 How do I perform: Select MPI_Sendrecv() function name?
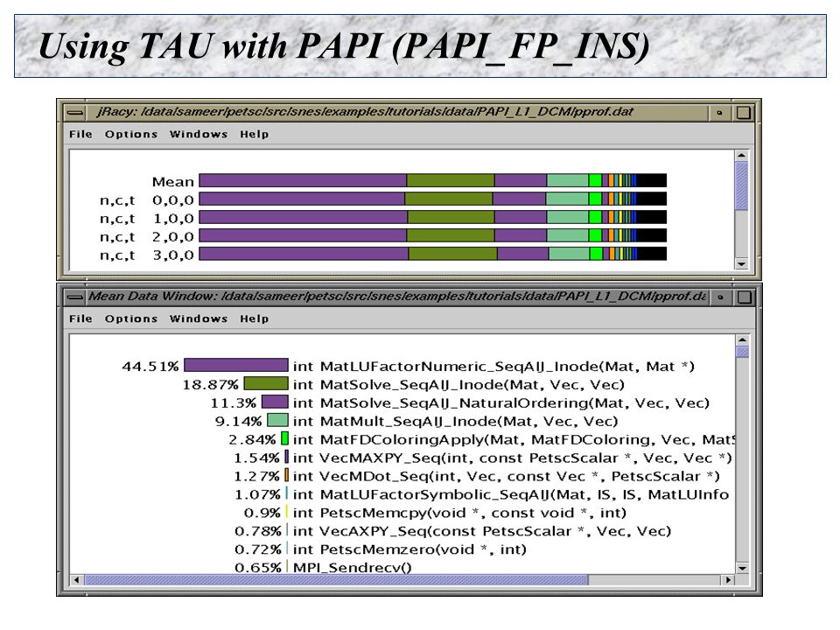click(x=352, y=567)
